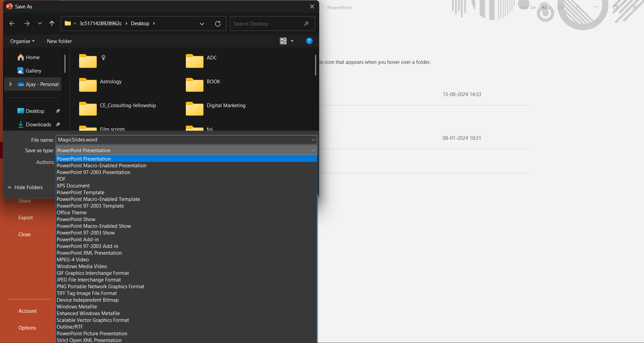Select PowerPoint Macro-Enabled Show option
Viewport: 644px width, 343px height.
[186, 226]
